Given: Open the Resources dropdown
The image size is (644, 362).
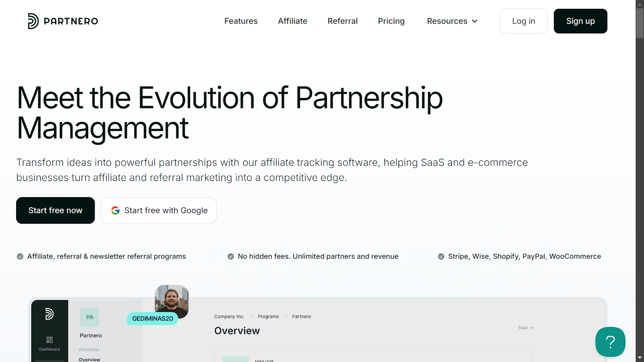Looking at the screenshot, I should pos(452,21).
